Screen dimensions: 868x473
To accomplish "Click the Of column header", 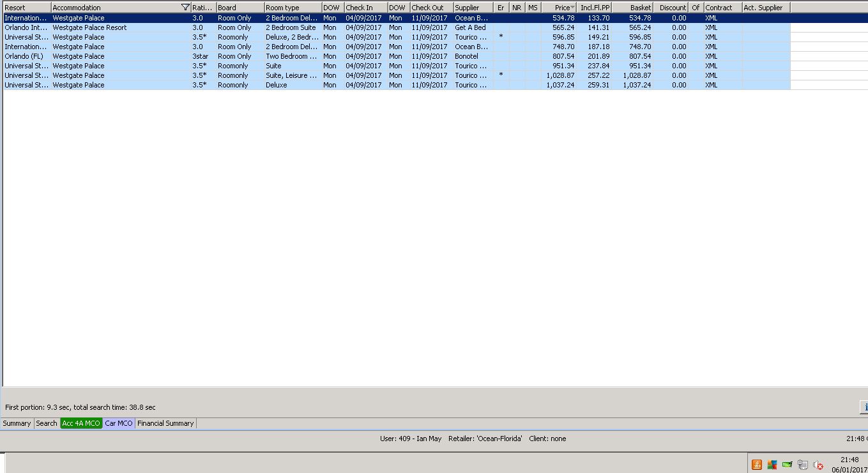I will 696,8.
